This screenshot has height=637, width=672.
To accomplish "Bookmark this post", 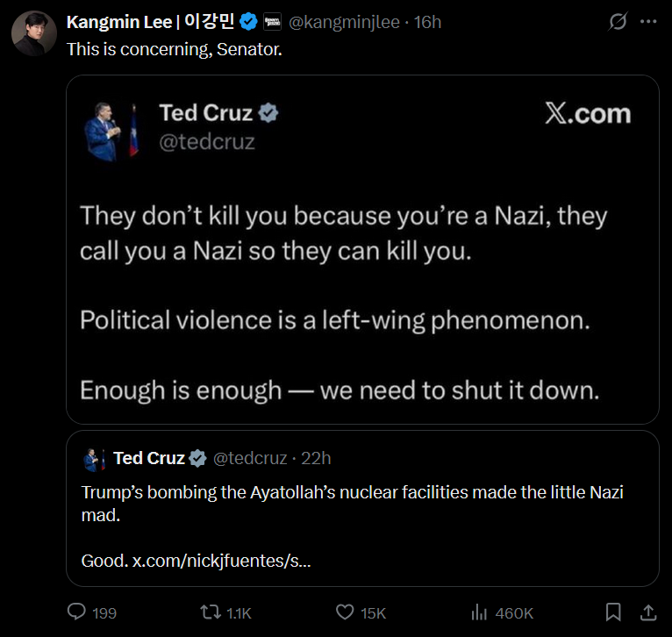I will click(x=613, y=612).
